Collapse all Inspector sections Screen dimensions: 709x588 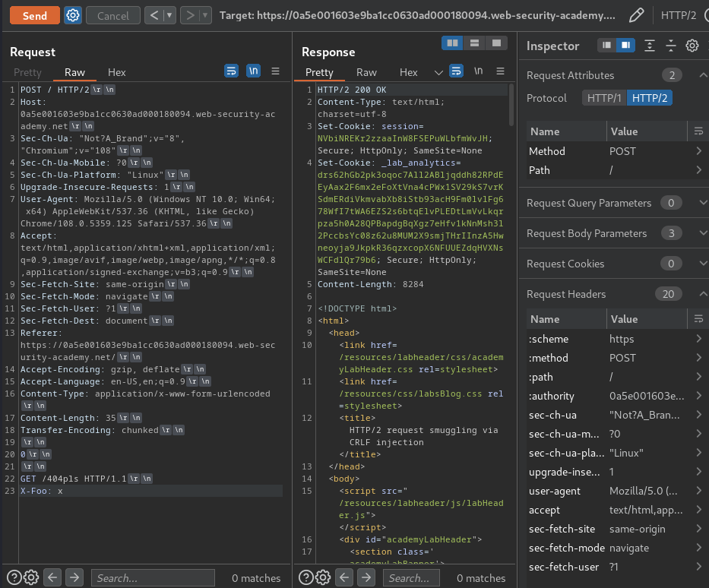point(670,45)
